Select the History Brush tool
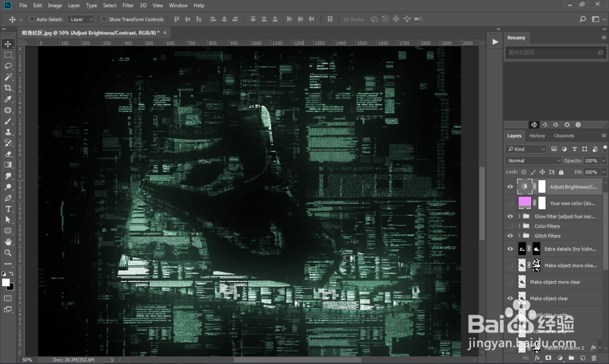Viewport: 609px width, 364px height. tap(8, 143)
